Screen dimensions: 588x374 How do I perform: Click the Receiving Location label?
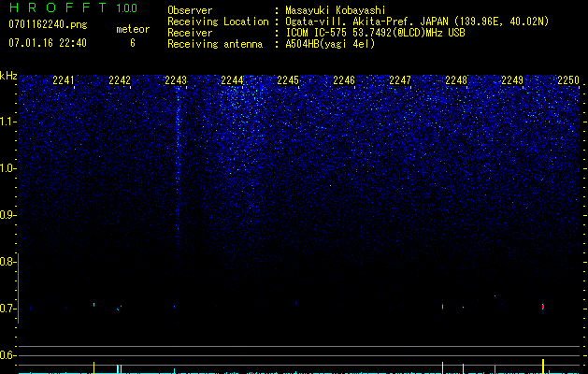[218, 22]
